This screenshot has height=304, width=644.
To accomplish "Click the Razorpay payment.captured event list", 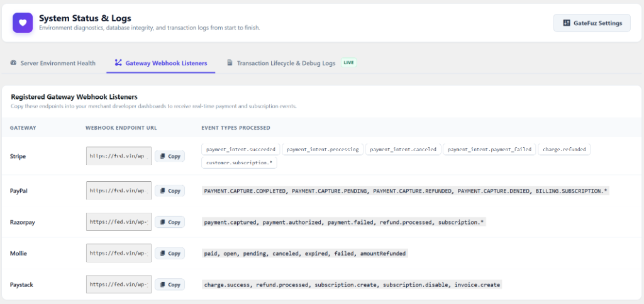I will point(344,222).
